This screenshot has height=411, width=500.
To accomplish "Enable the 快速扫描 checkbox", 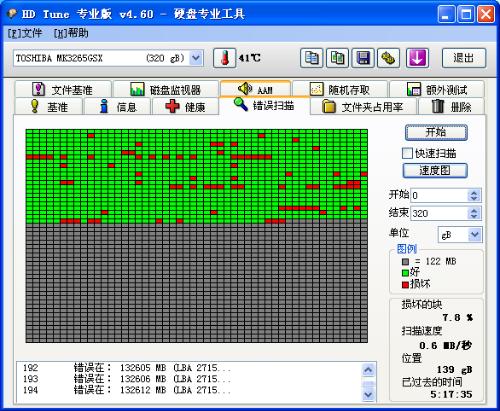I will tap(407, 153).
